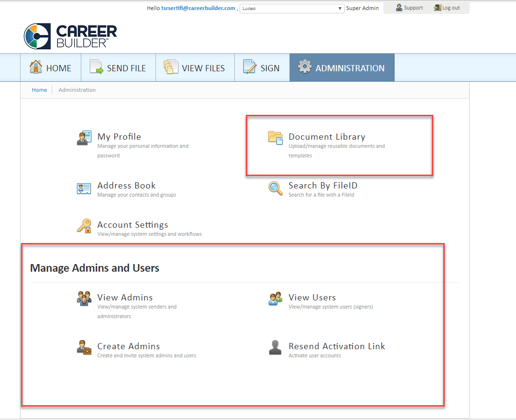This screenshot has width=516, height=420.
Task: Click the Search By FileID magnifier icon
Action: (275, 188)
